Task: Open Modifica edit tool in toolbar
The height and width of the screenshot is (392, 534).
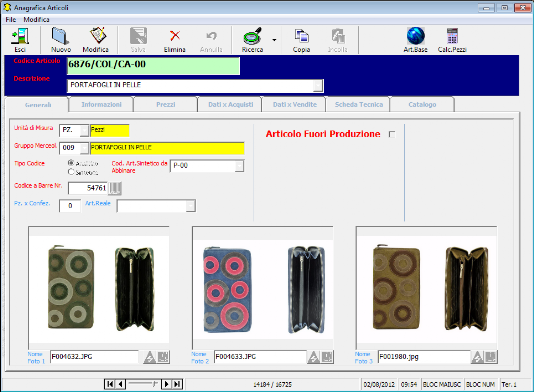Action: click(96, 40)
